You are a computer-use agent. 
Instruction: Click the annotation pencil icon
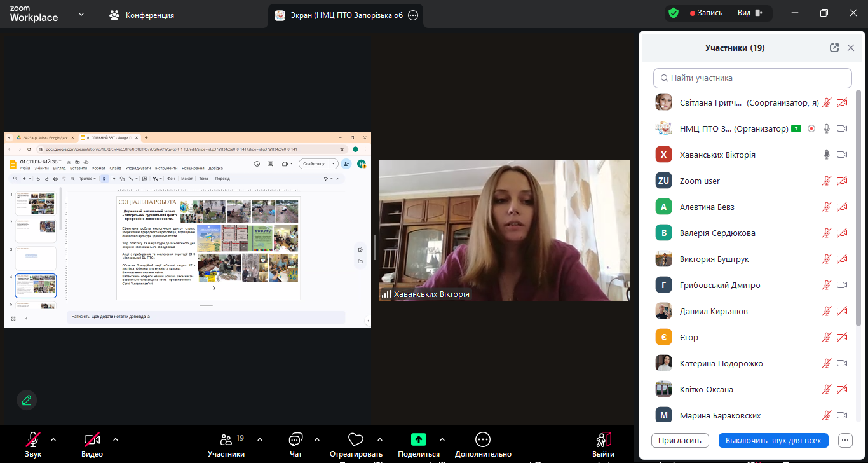[x=27, y=400]
